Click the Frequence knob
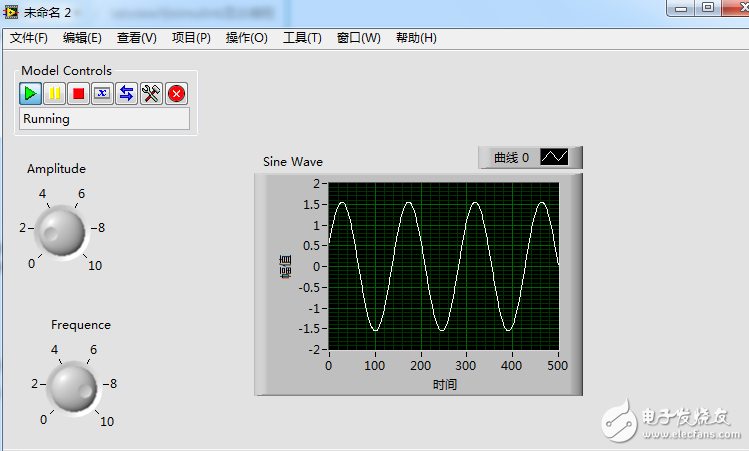The height and width of the screenshot is (451, 749). pyautogui.click(x=74, y=387)
